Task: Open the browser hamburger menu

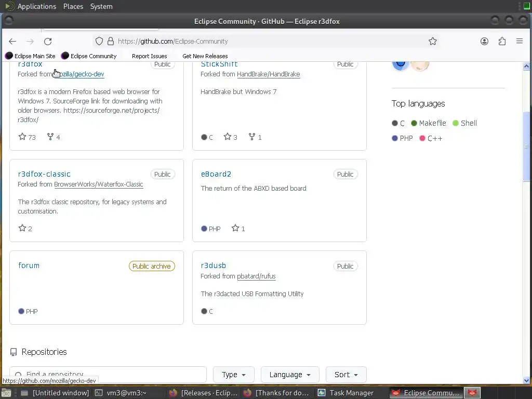Action: [520, 42]
